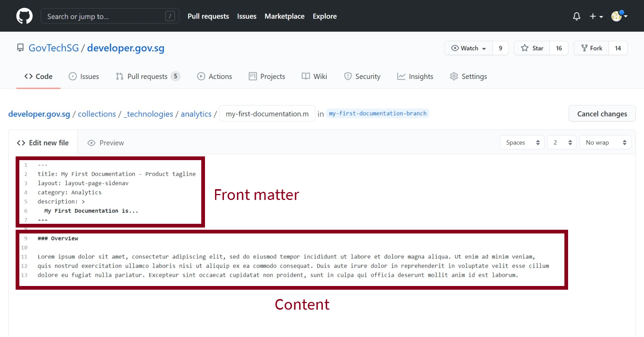Star the repository via the star icon
The image size is (644, 337).
point(525,48)
